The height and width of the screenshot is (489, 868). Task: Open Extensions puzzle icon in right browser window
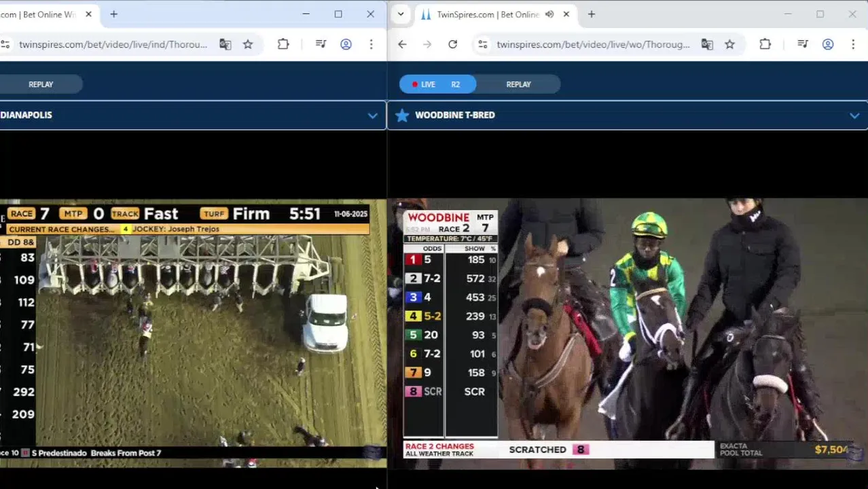(765, 44)
